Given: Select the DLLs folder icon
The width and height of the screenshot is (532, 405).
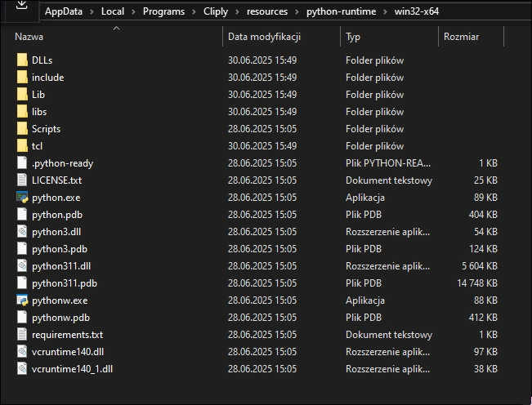Looking at the screenshot, I should 22,60.
